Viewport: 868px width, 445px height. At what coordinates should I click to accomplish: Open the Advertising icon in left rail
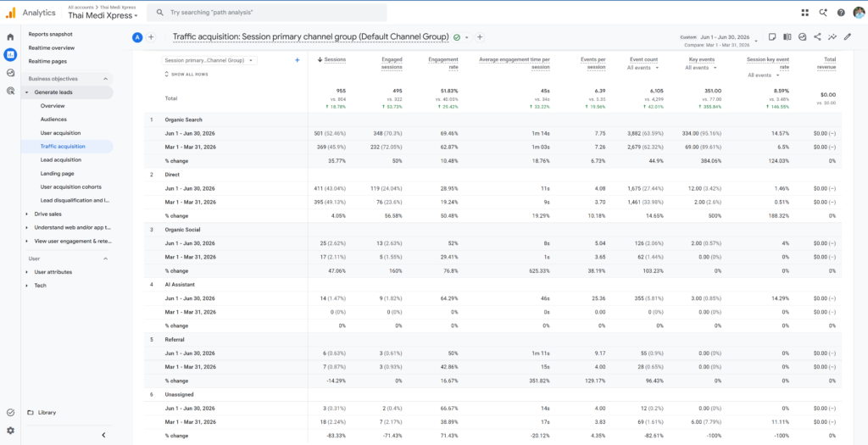10,91
